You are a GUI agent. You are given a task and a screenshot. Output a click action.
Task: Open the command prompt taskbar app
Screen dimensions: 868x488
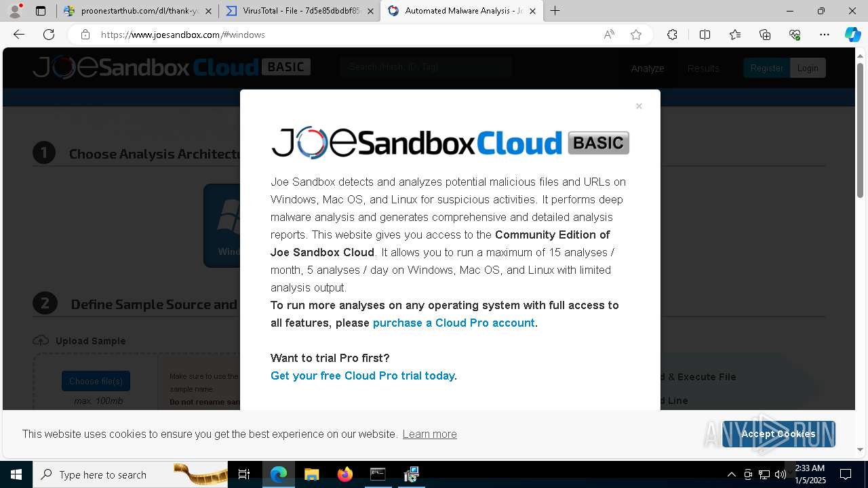378,474
